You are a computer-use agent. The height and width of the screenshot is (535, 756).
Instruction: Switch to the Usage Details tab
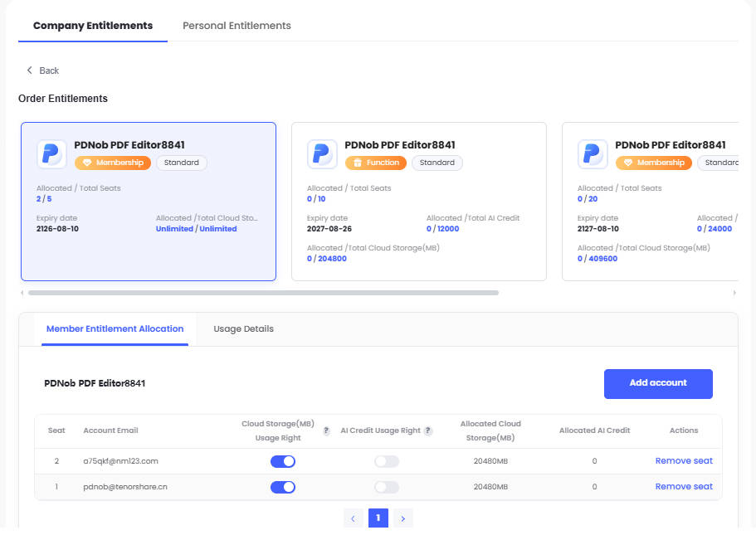[243, 328]
